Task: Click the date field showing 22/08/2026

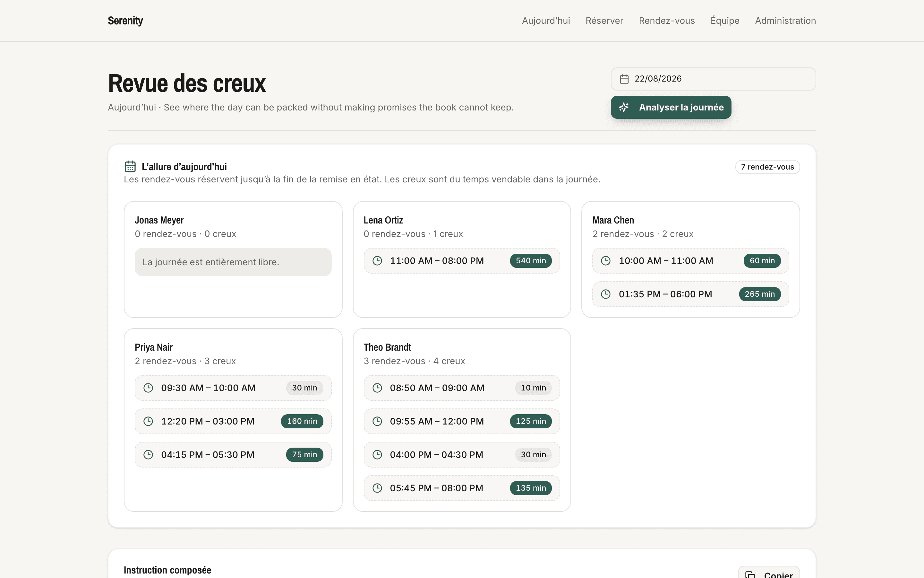Action: click(713, 79)
